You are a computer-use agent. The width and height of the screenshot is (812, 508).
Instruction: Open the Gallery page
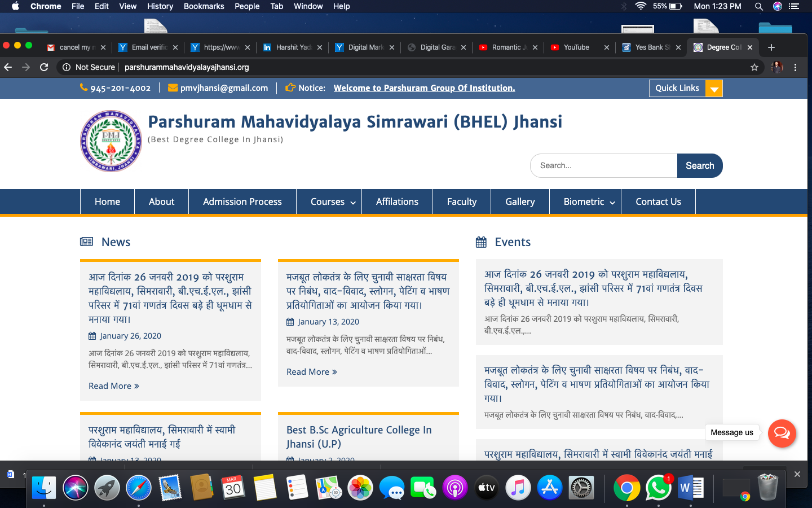point(520,202)
